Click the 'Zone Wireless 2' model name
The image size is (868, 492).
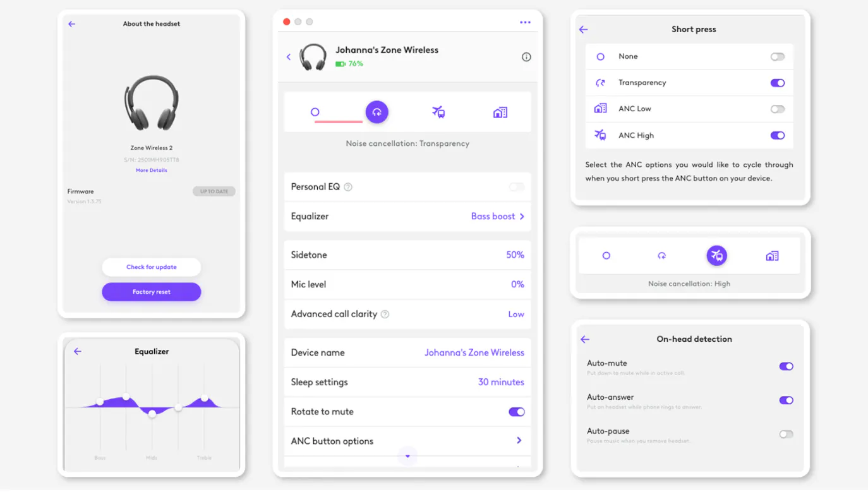[152, 148]
